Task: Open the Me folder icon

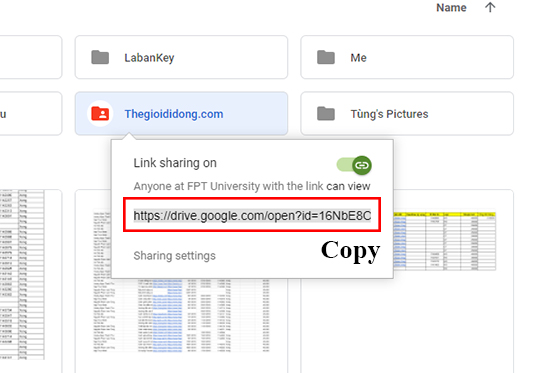Action: click(x=326, y=57)
